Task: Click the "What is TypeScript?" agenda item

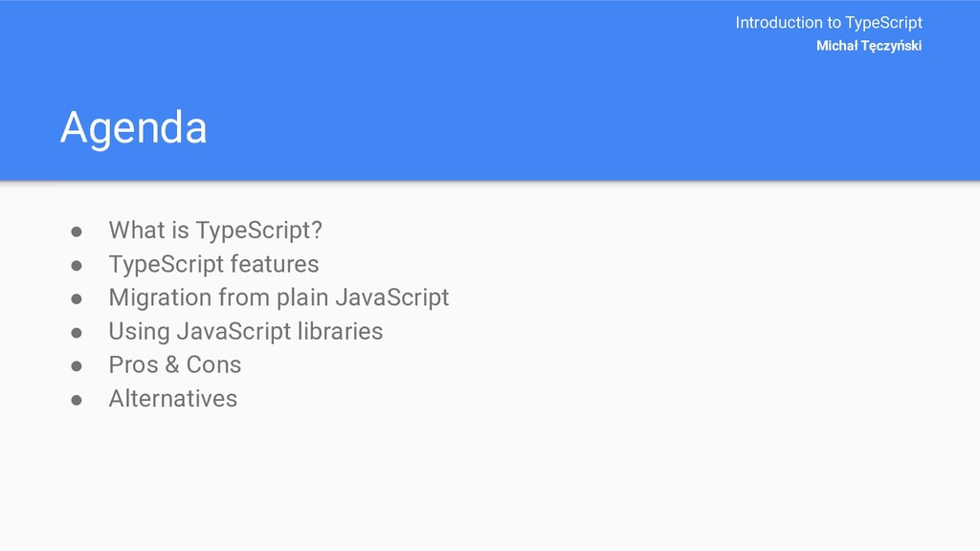Action: click(x=215, y=231)
